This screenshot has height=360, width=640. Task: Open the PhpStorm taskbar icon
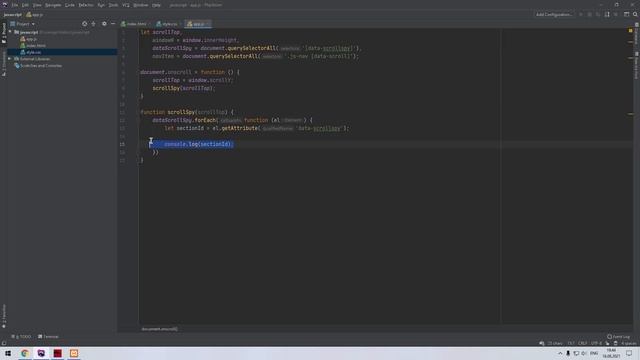pyautogui.click(x=41, y=353)
